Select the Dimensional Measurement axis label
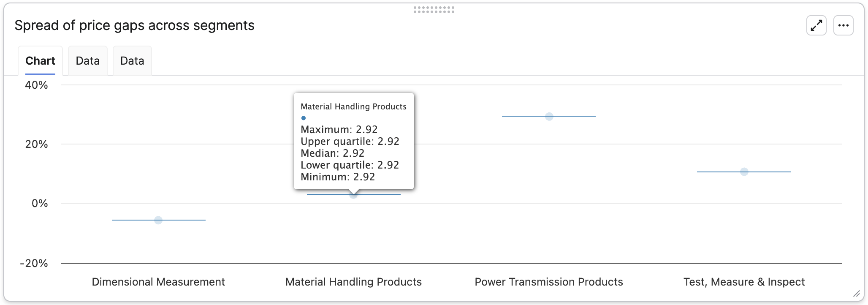This screenshot has width=868, height=305. (x=158, y=282)
